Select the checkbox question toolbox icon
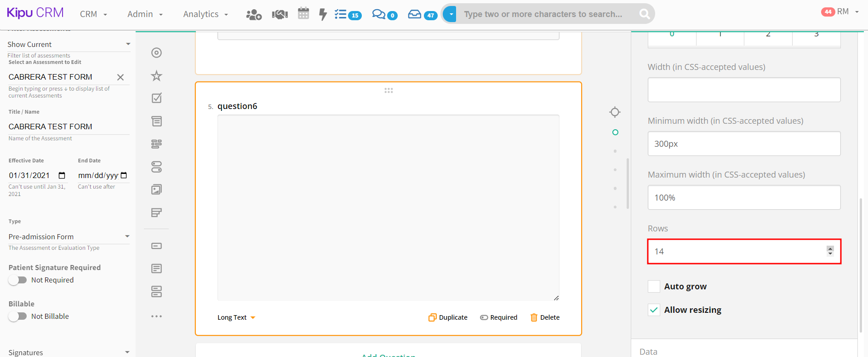The height and width of the screenshot is (357, 868). pyautogui.click(x=157, y=98)
